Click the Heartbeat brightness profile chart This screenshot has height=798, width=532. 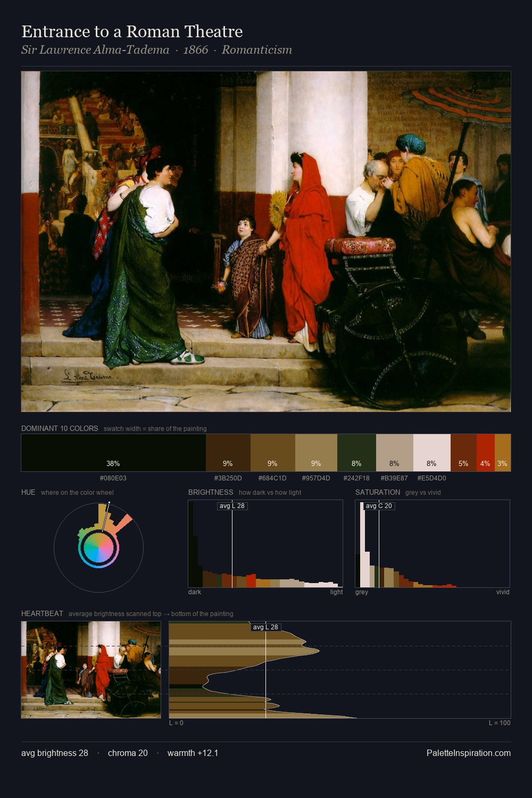coord(340,670)
